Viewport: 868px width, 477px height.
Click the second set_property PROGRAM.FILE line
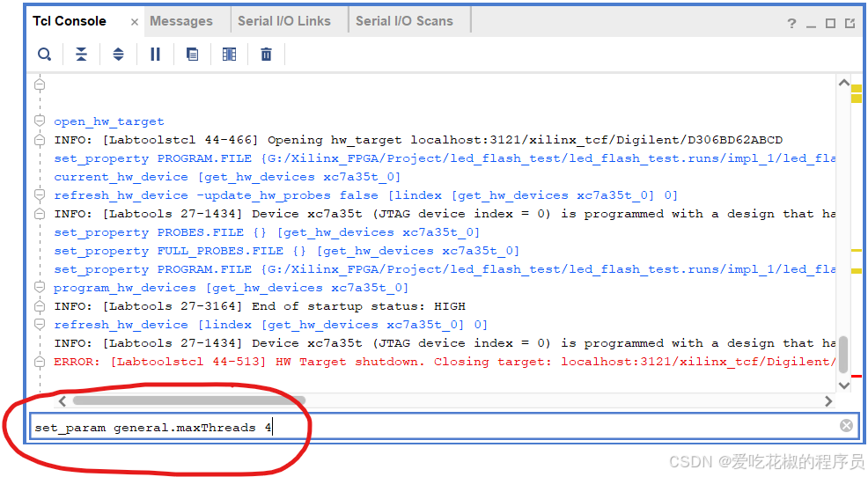[445, 269]
